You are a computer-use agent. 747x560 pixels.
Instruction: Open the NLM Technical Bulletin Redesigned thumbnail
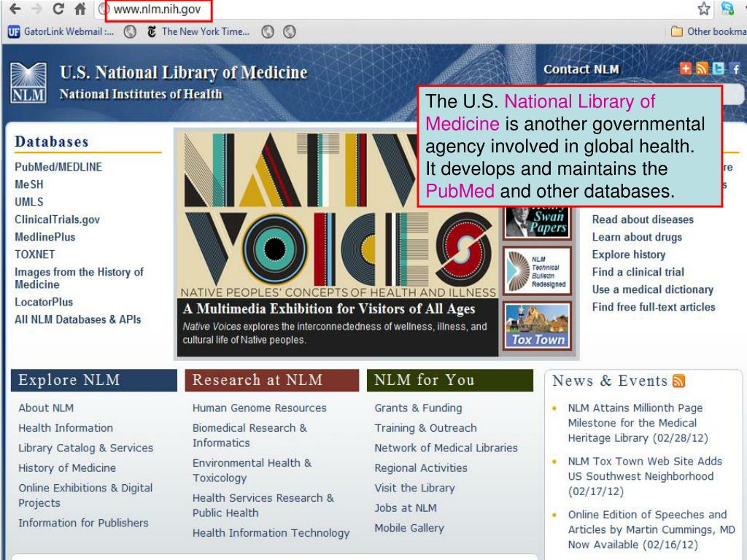pos(538,271)
